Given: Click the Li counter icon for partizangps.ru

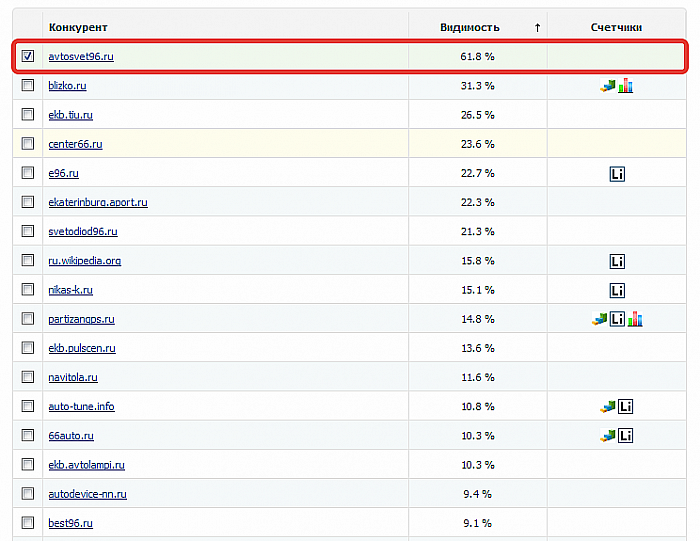Looking at the screenshot, I should coord(617,319).
